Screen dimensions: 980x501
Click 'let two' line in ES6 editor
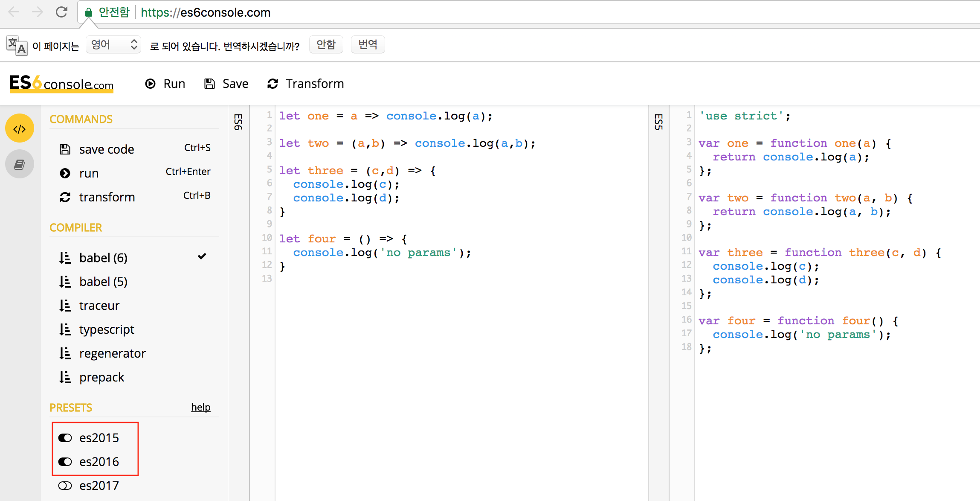tap(407, 143)
